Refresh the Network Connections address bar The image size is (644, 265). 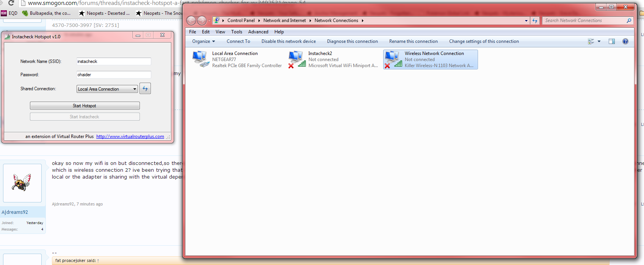pos(535,20)
